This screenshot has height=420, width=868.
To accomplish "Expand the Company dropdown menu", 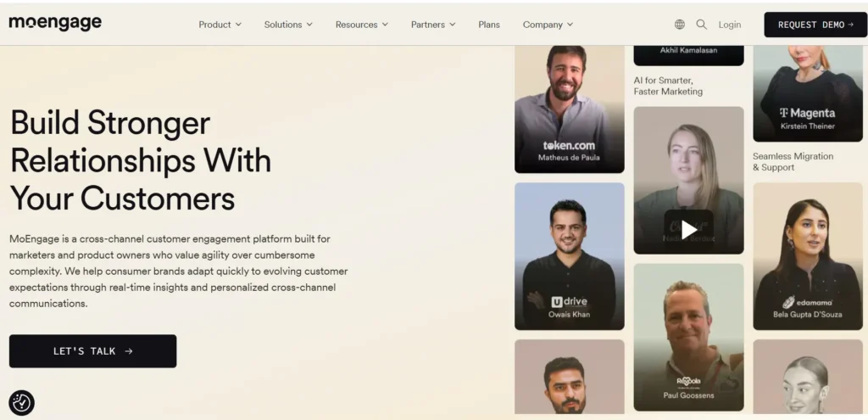I will (x=548, y=25).
